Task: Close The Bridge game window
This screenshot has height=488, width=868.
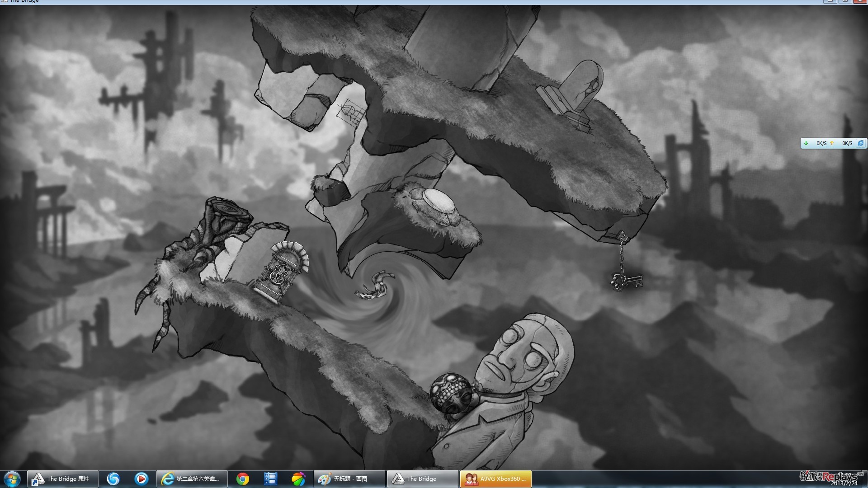Action: pyautogui.click(x=859, y=1)
